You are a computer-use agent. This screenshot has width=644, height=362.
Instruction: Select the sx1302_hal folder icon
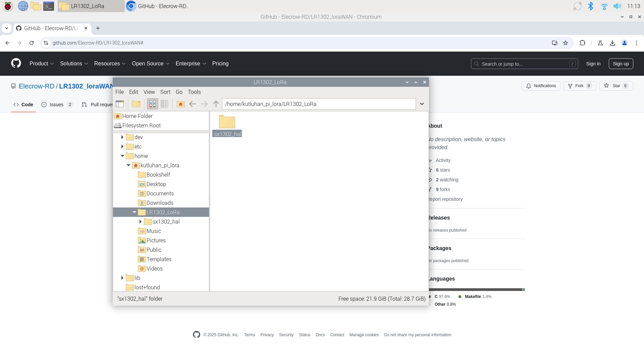click(x=227, y=122)
